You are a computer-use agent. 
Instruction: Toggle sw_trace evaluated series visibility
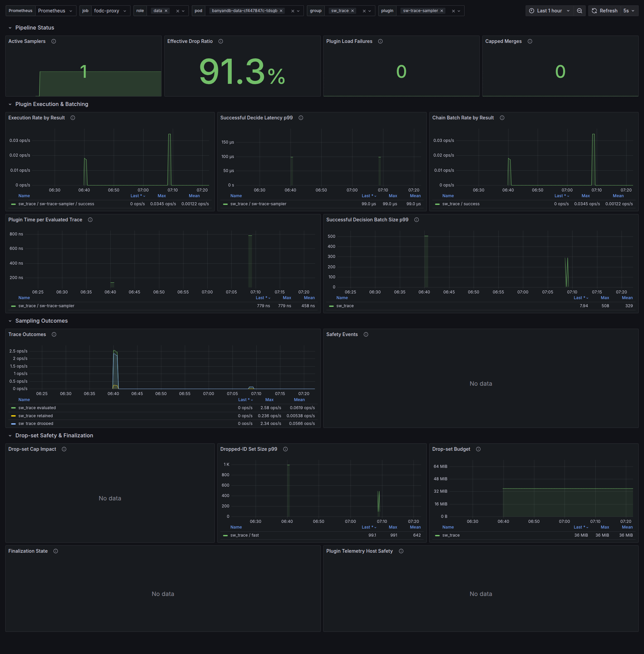(37, 408)
